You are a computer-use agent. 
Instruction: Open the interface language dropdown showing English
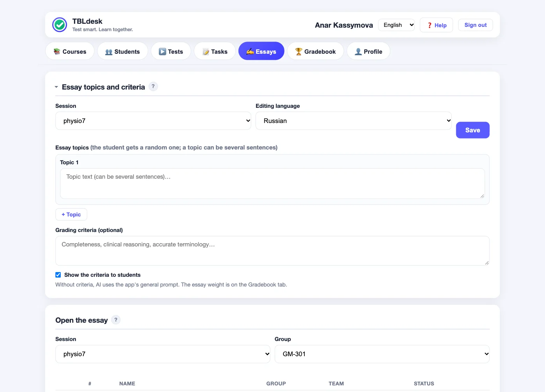click(x=396, y=25)
